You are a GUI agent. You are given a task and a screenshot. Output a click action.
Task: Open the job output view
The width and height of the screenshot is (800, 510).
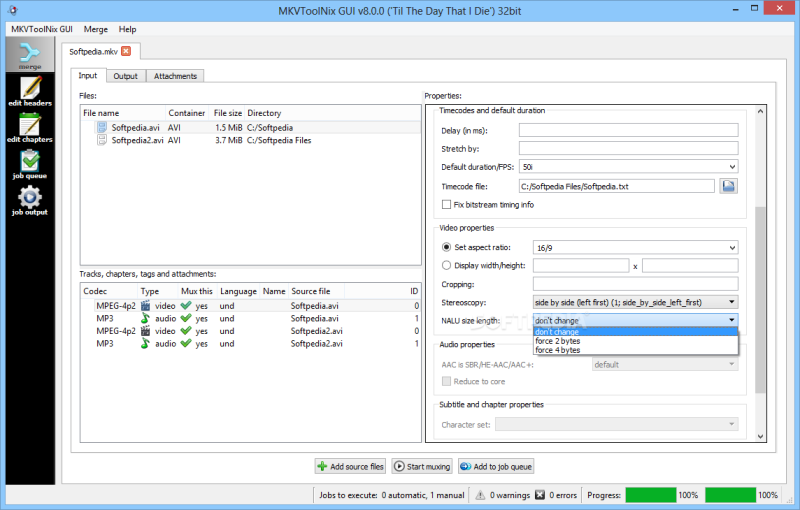tap(30, 200)
